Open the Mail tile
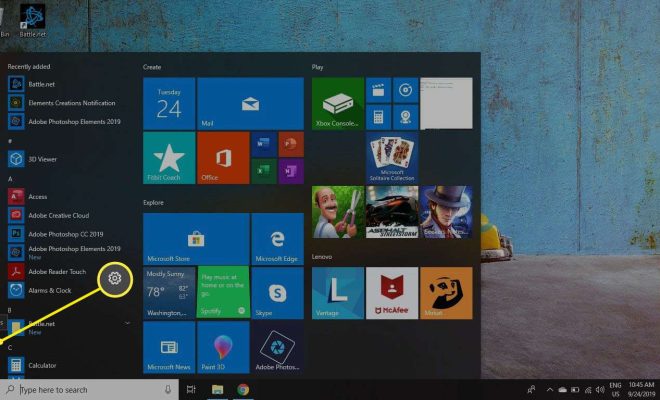This screenshot has width=660, height=400. (250, 104)
